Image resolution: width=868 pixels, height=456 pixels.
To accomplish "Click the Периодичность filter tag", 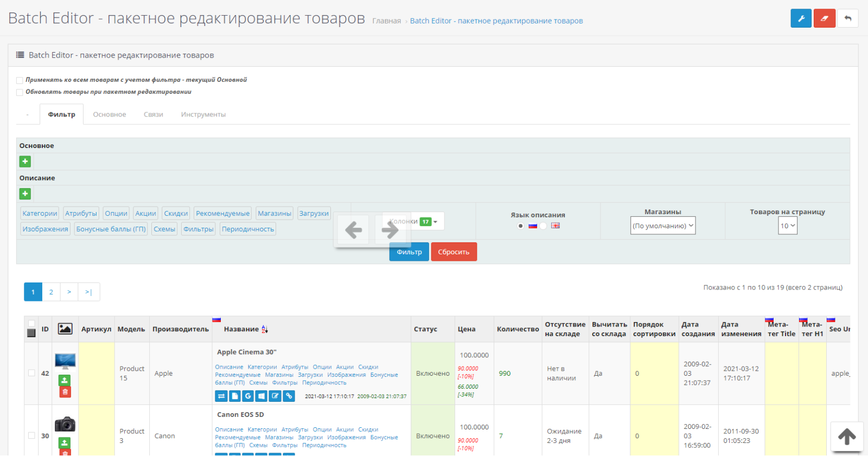I will click(x=248, y=229).
